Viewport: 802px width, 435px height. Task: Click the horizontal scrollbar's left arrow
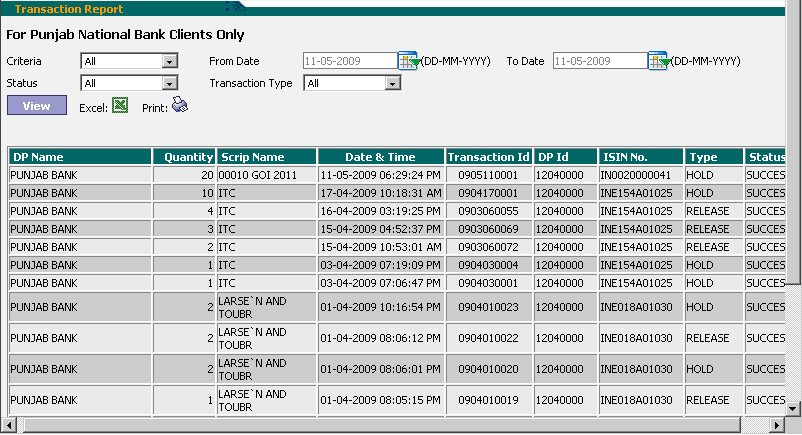point(8,426)
